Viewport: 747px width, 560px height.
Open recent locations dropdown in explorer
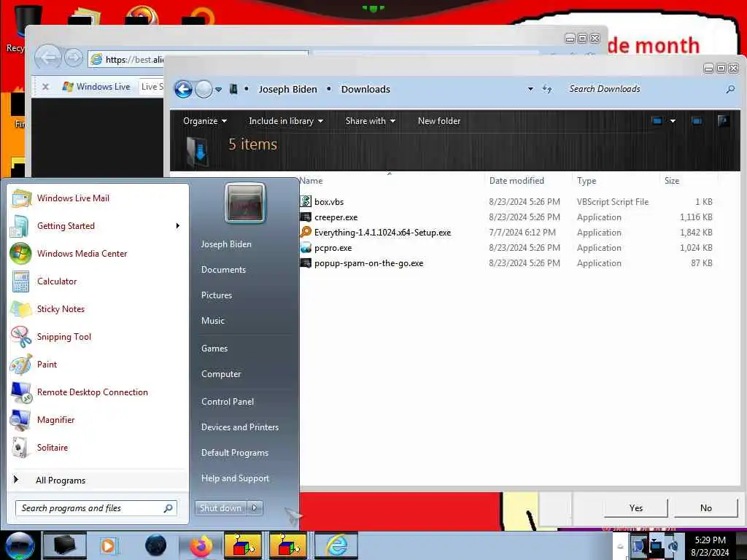(218, 90)
